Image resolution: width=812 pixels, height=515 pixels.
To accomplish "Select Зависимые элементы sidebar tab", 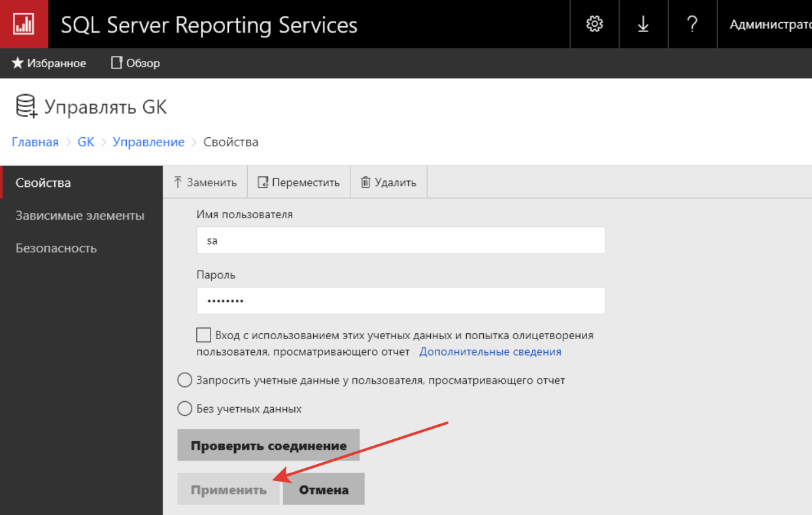I will [81, 216].
